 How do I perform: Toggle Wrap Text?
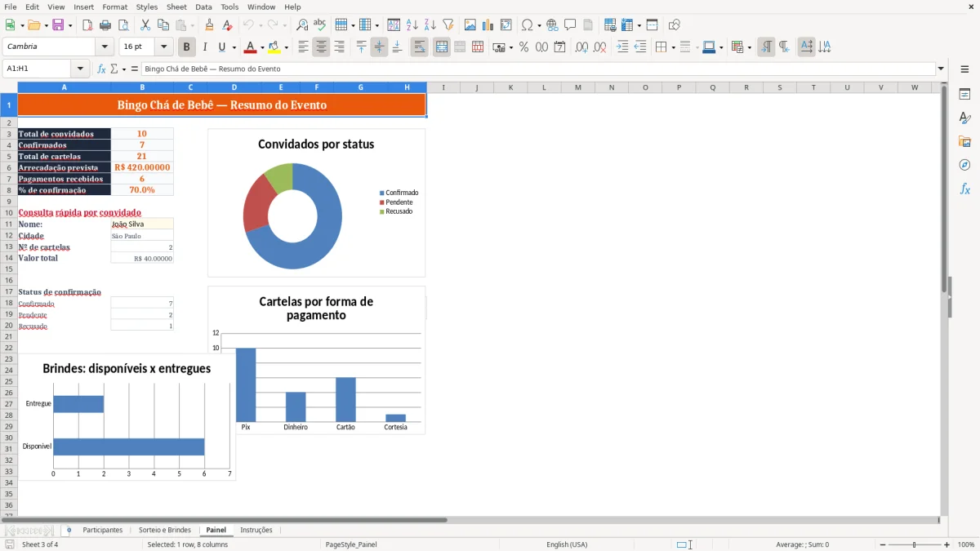click(420, 47)
